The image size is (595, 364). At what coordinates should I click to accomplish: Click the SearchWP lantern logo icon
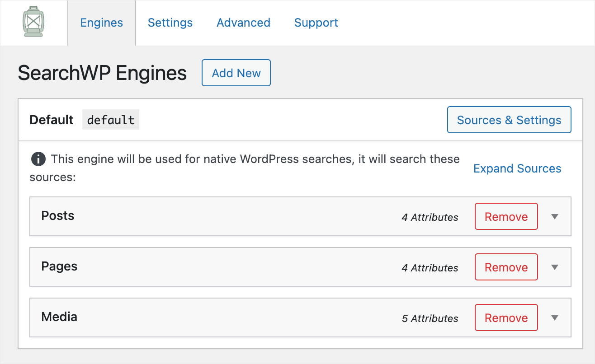coord(33,21)
